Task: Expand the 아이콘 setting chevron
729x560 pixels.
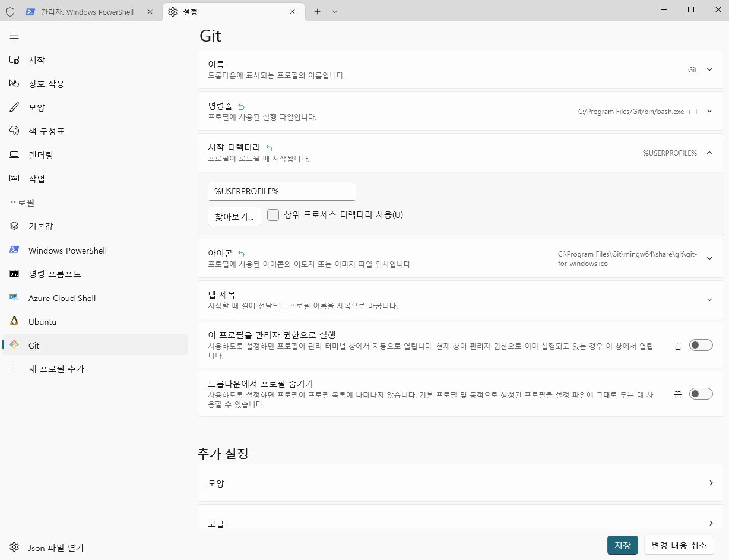Action: click(x=709, y=258)
